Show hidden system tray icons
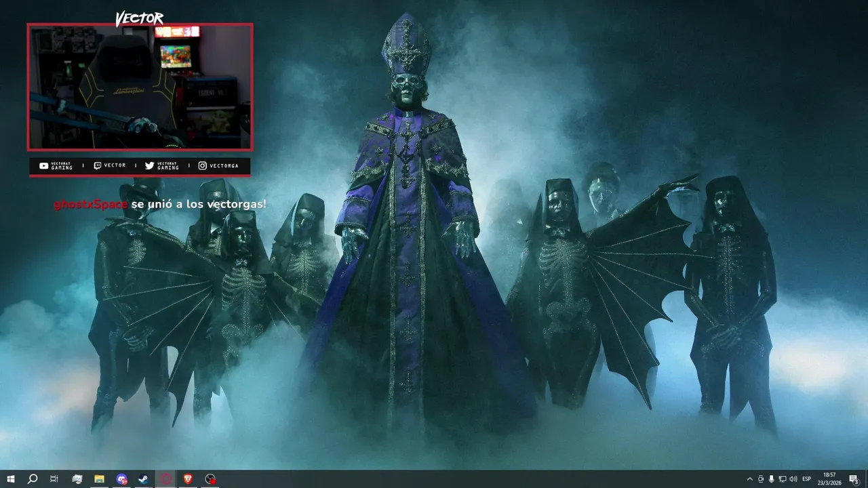Screen dimensions: 868x488 point(749,479)
